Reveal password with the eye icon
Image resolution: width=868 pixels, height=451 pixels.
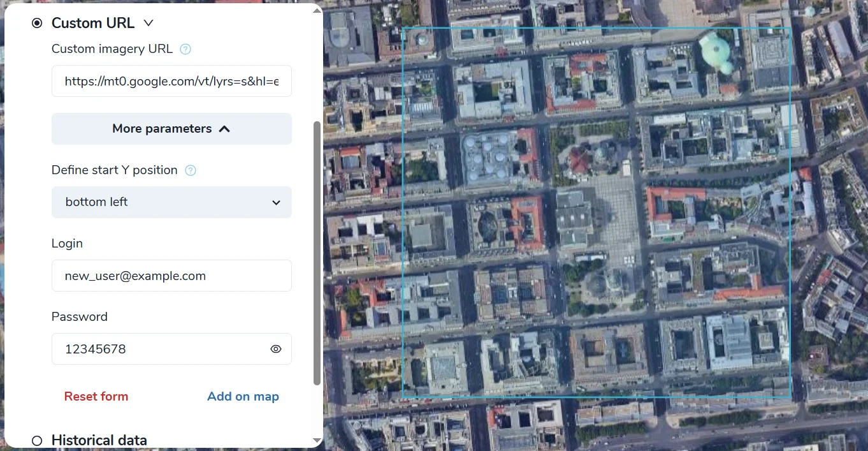(276, 349)
